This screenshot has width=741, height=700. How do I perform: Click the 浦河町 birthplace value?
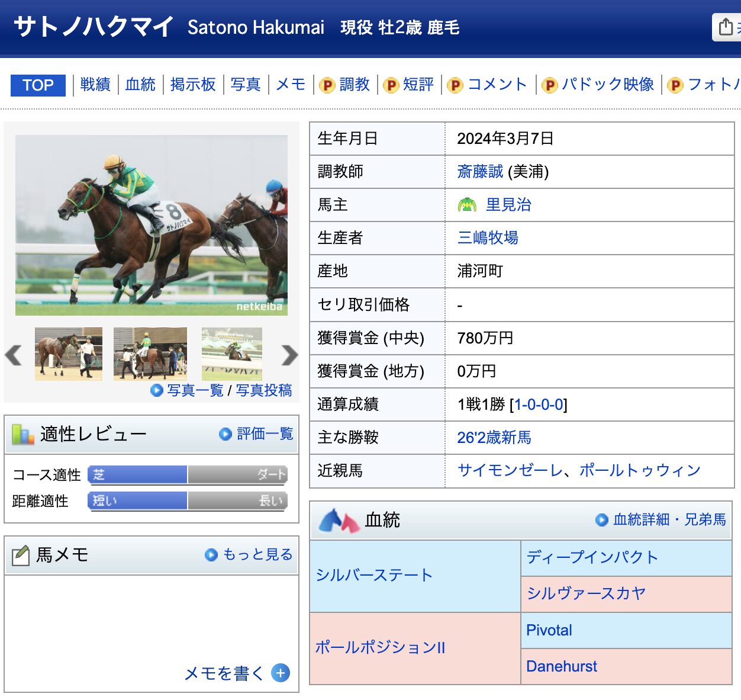[480, 271]
